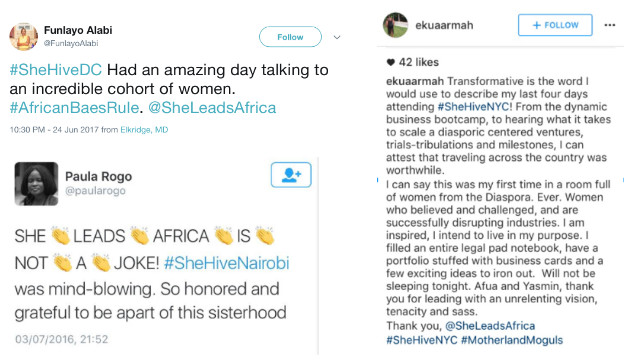Click the + FOLLOW button for ekuaarmah

555,25
